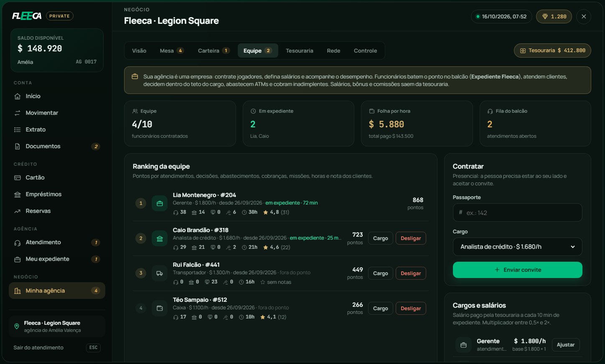
Task: Click the transfer arrows icon beside Movimentar
Action: [18, 113]
